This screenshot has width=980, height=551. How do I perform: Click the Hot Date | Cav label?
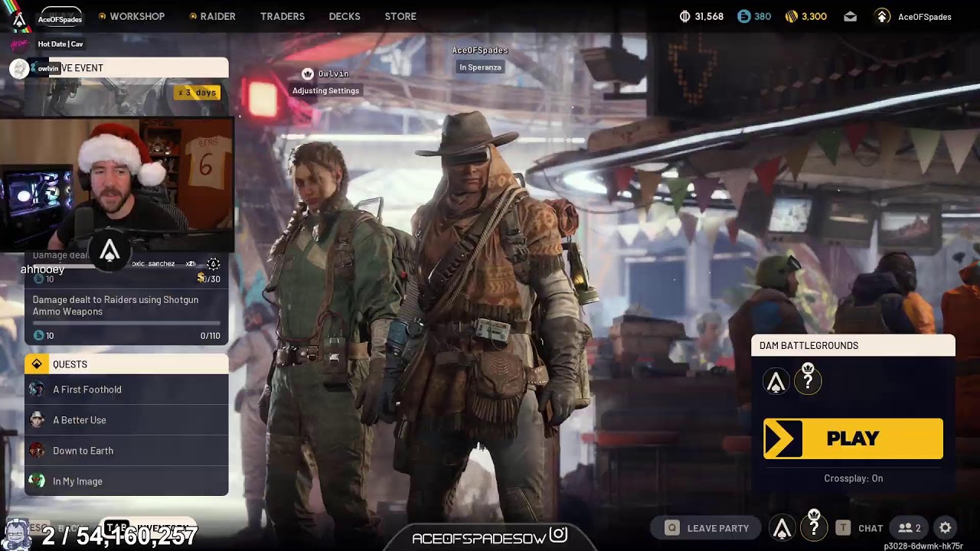pyautogui.click(x=60, y=44)
